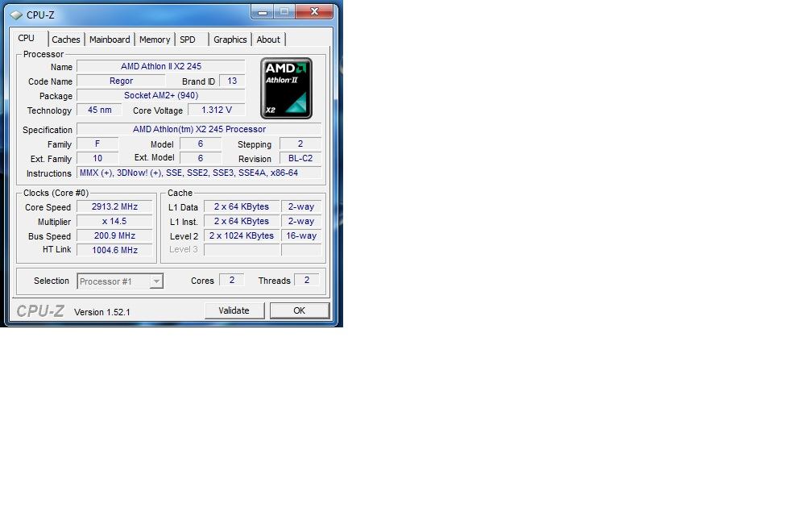The height and width of the screenshot is (508, 812).
Task: Switch to the Caches tab
Action: click(x=66, y=40)
